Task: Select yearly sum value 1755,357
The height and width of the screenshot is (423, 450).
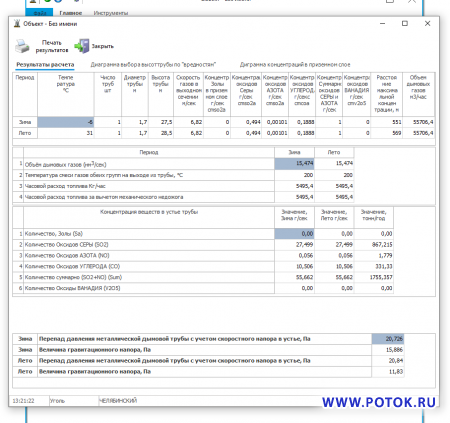Action: click(374, 277)
